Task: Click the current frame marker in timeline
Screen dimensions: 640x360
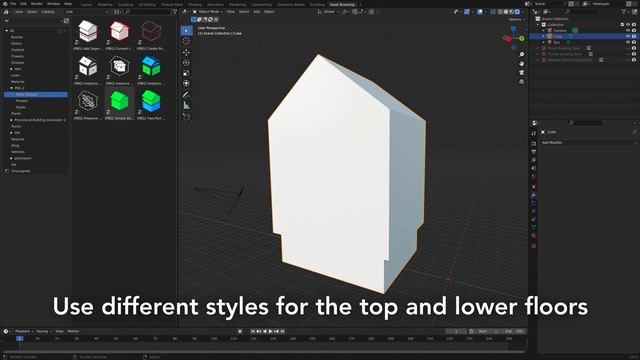Action: click(x=20, y=338)
